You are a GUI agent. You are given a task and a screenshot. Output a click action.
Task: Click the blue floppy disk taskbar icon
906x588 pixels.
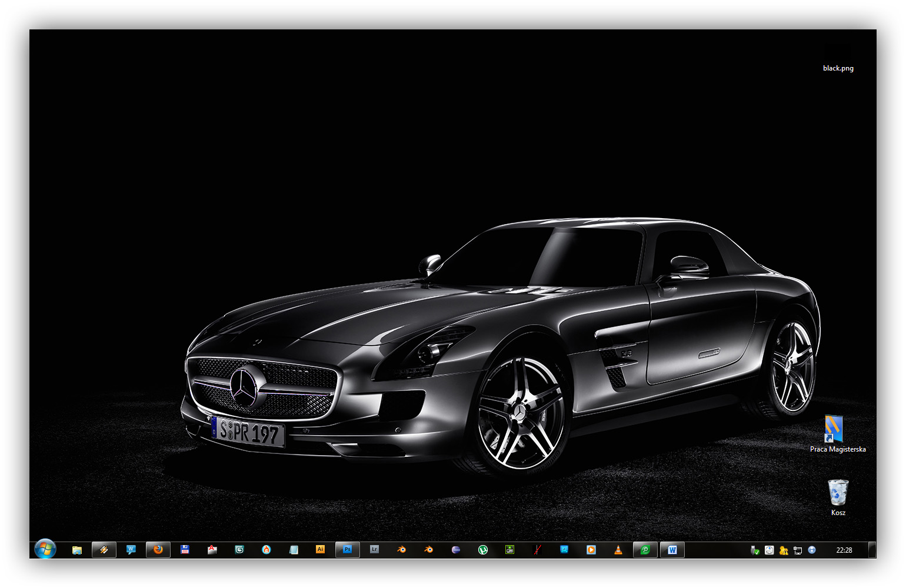(x=185, y=550)
